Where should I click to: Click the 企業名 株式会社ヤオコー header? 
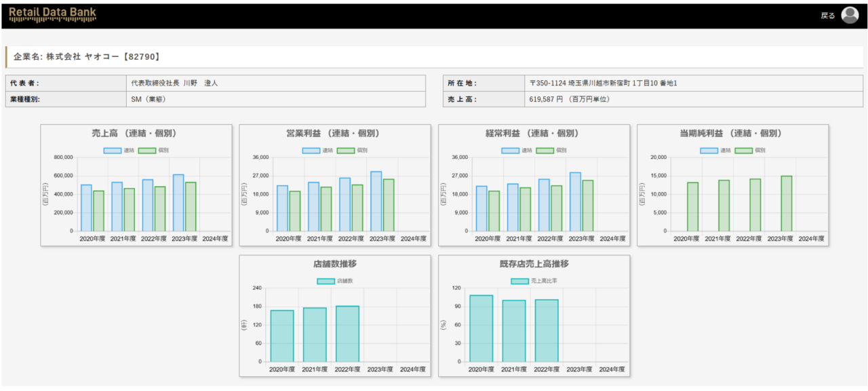(x=87, y=57)
